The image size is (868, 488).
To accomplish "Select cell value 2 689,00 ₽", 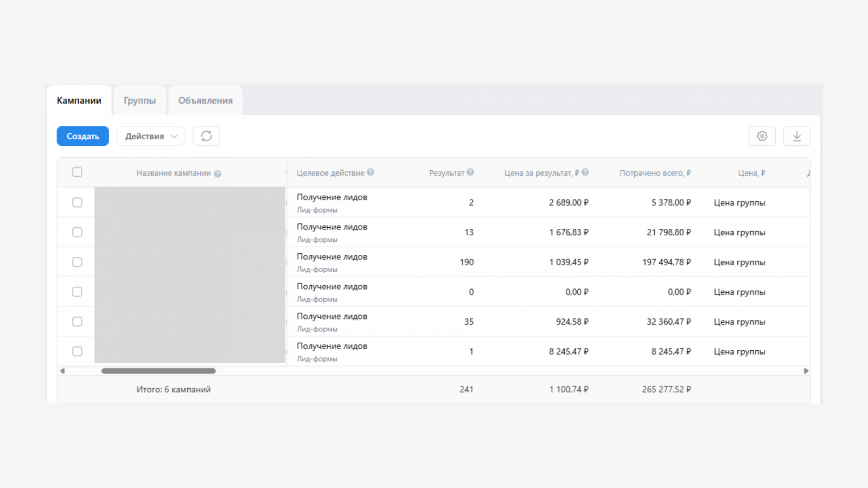I will [569, 202].
